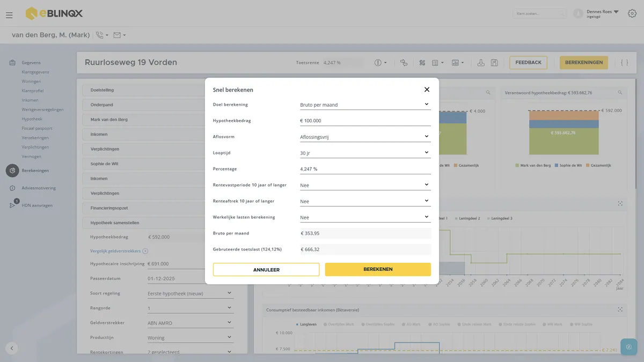The image size is (644, 362).
Task: Open the phone contact icon menu
Action: [x=101, y=35]
